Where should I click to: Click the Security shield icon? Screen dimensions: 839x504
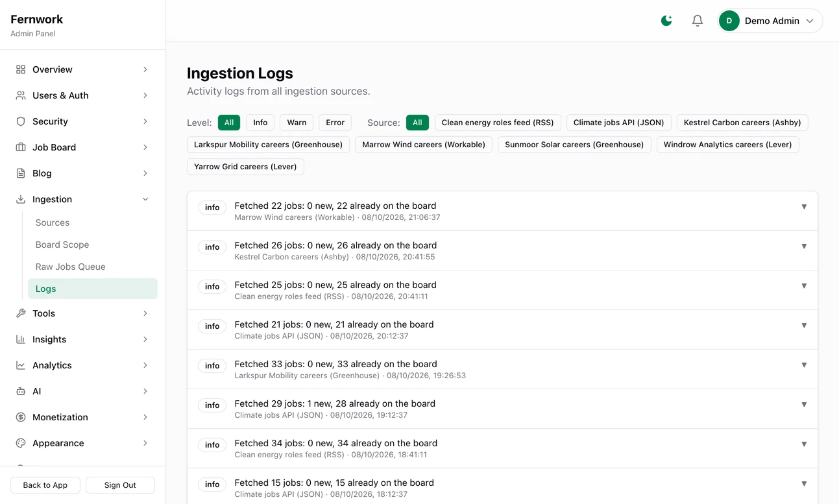21,121
